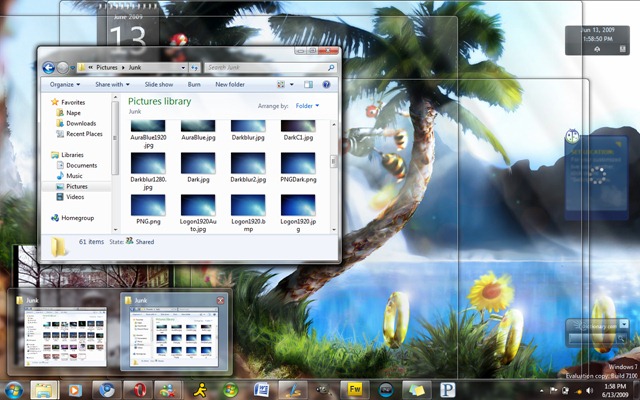Screen dimensions: 640x400
Task: Open the view options dropdown arrow
Action: pos(291,84)
